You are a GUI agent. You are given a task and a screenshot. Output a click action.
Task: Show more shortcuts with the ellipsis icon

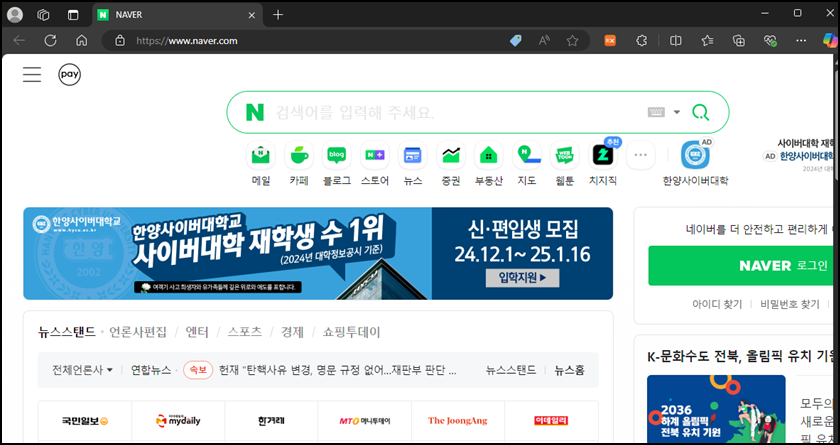tap(641, 155)
